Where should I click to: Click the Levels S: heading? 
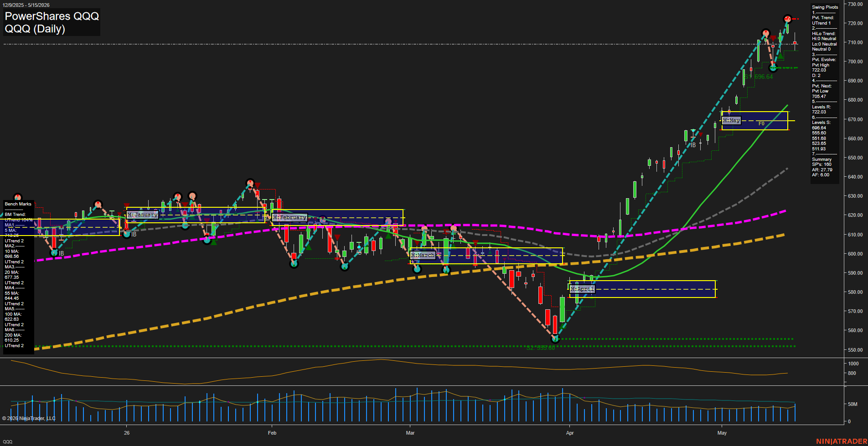[x=821, y=123]
